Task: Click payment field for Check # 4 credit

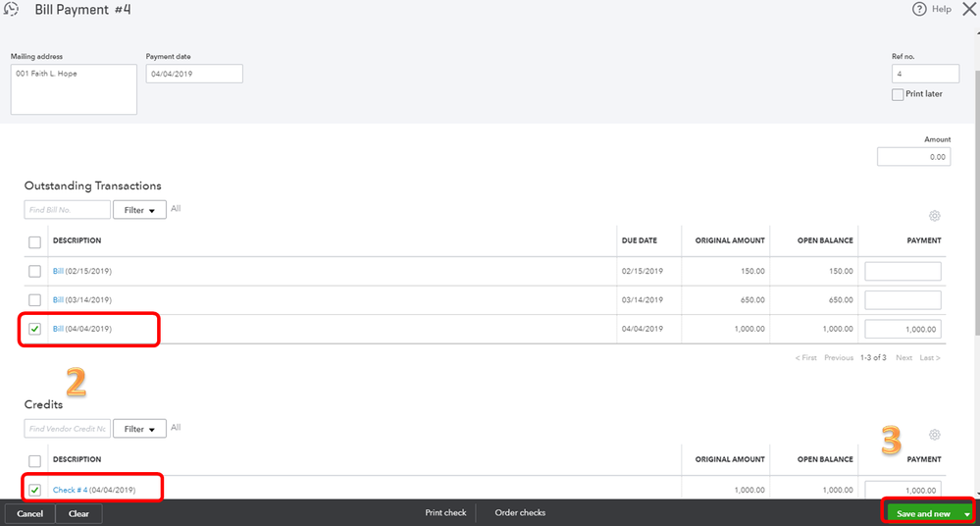Action: [903, 490]
